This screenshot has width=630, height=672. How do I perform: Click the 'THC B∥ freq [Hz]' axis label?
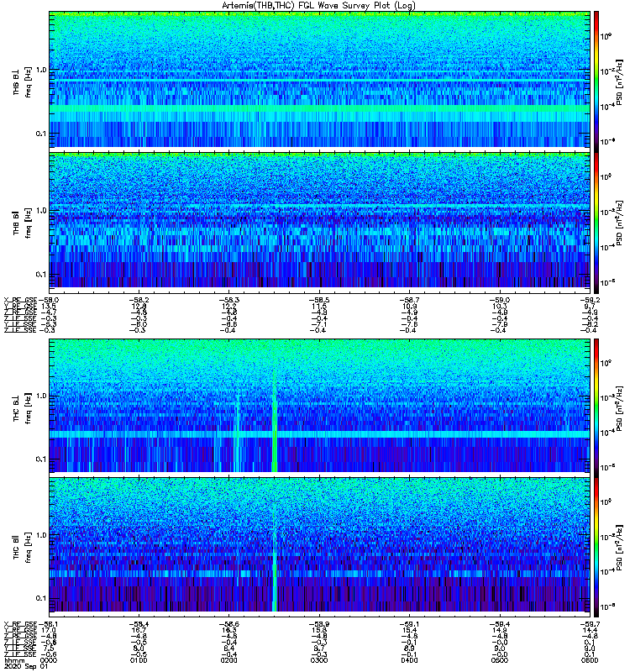(22, 548)
